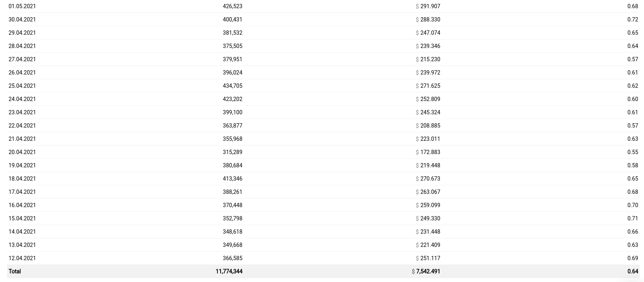Click the 24.04.2021 row date
Viewport: 644px width, 282px height.
pyautogui.click(x=22, y=99)
